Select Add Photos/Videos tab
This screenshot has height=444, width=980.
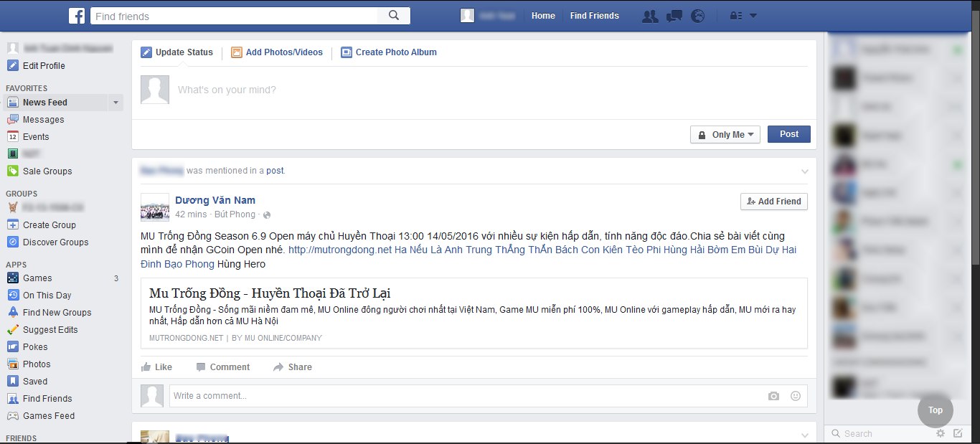(277, 52)
